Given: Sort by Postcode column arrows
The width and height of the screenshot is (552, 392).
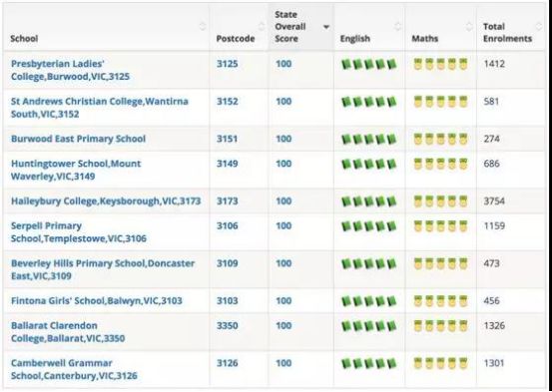Looking at the screenshot, I should click(262, 26).
